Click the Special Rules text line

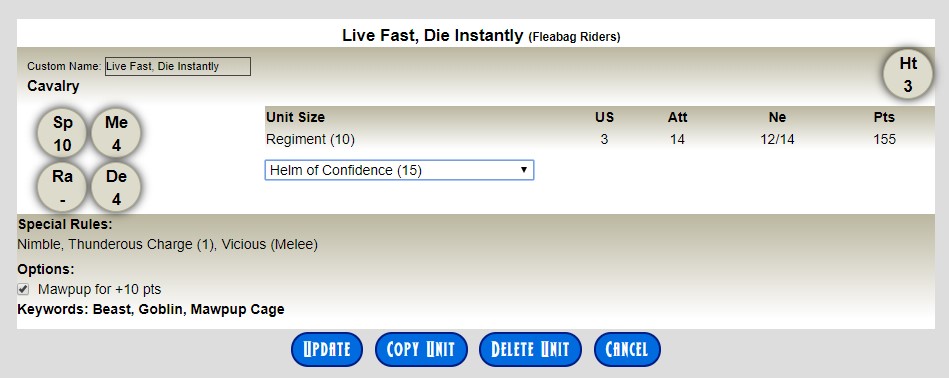[x=168, y=245]
